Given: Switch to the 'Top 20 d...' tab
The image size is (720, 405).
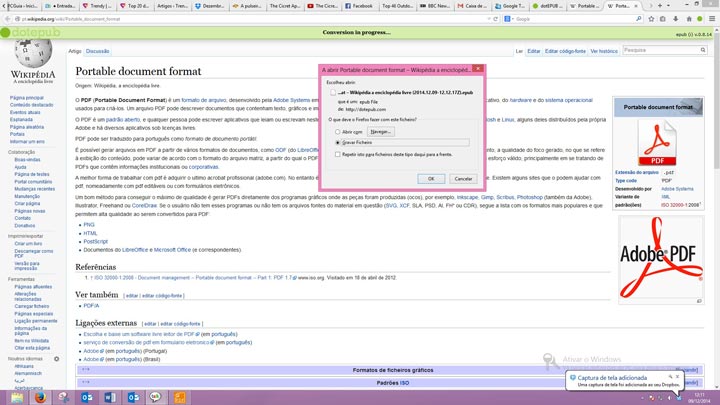Looking at the screenshot, I should (x=135, y=6).
